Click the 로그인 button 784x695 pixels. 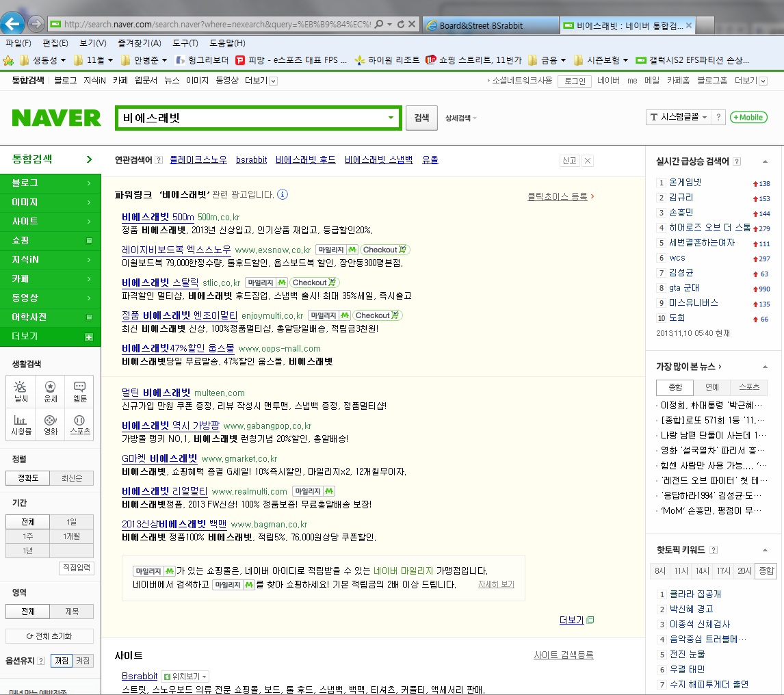(x=575, y=81)
